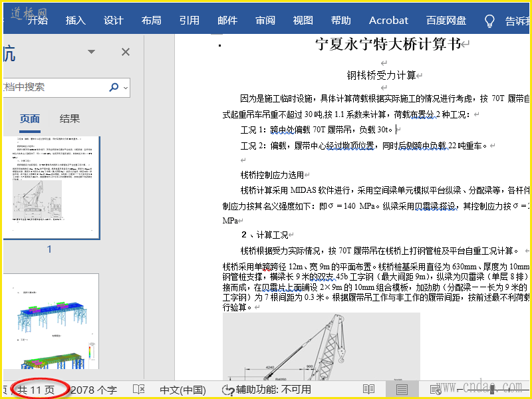Image resolution: width=532 pixels, height=399 pixels.
Task: Click the proofing book icon in status bar
Action: (139, 390)
